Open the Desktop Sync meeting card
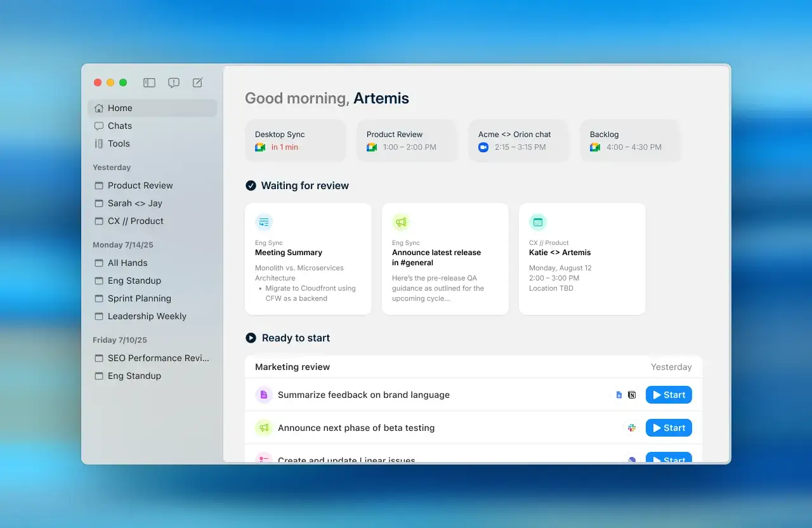 [x=296, y=140]
